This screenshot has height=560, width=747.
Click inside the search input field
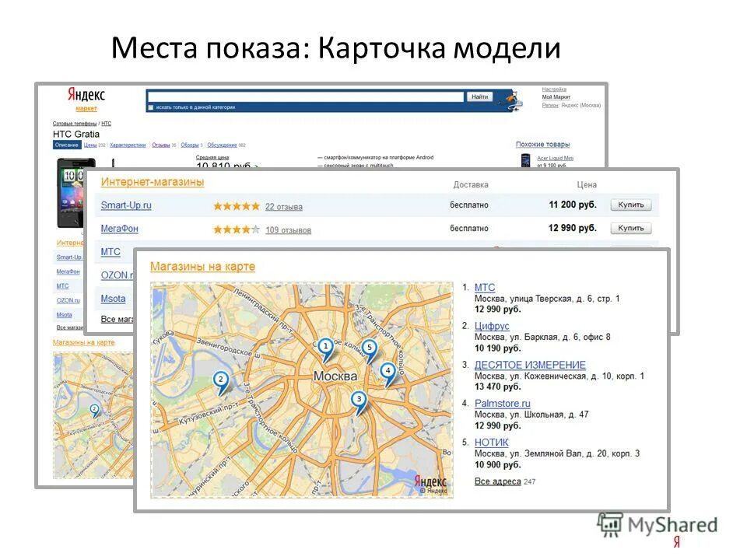click(303, 95)
